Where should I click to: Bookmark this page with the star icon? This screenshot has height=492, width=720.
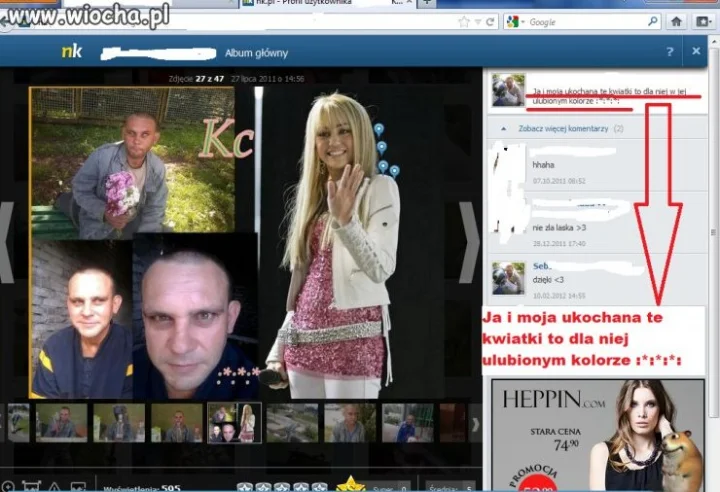coord(464,22)
